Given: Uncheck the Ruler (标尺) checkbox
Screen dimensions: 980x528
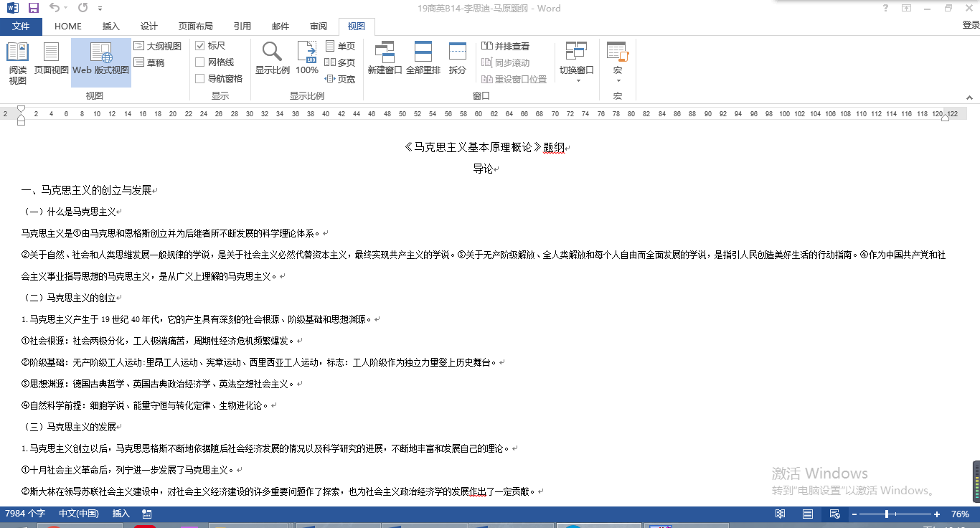Looking at the screenshot, I should (200, 46).
